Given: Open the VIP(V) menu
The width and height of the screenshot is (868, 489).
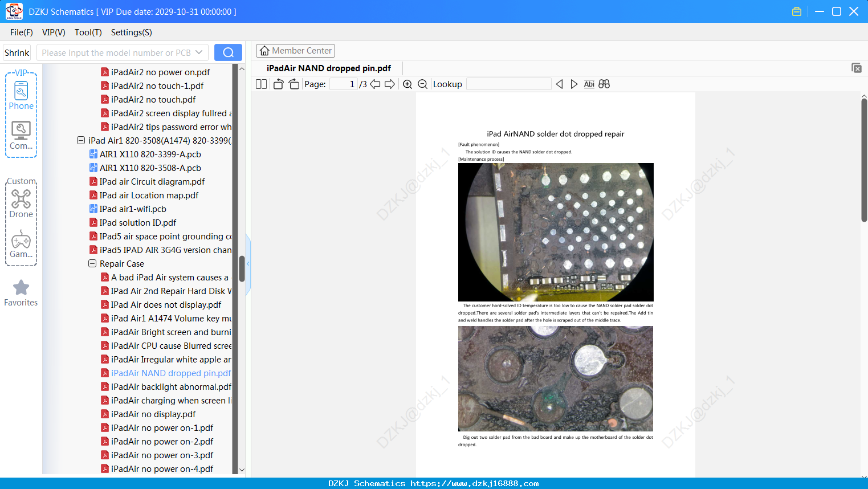Looking at the screenshot, I should point(54,32).
